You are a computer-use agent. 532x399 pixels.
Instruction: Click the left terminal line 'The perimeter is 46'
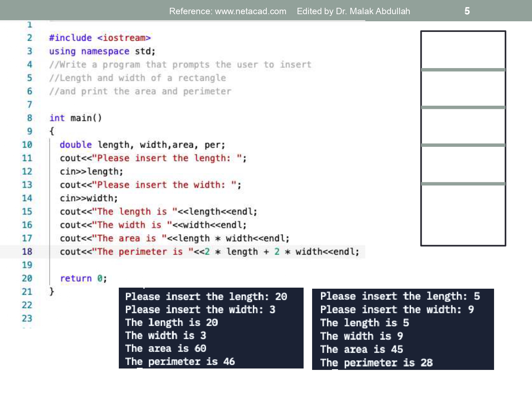coord(180,362)
